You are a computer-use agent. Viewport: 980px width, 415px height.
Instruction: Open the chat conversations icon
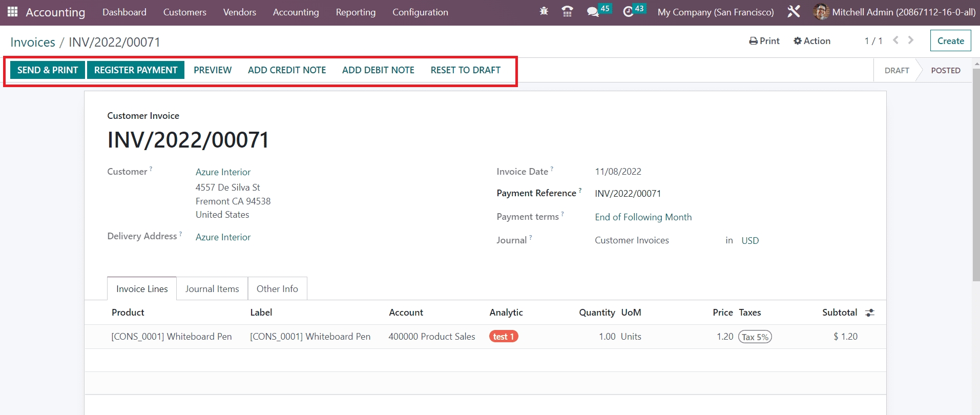tap(593, 12)
